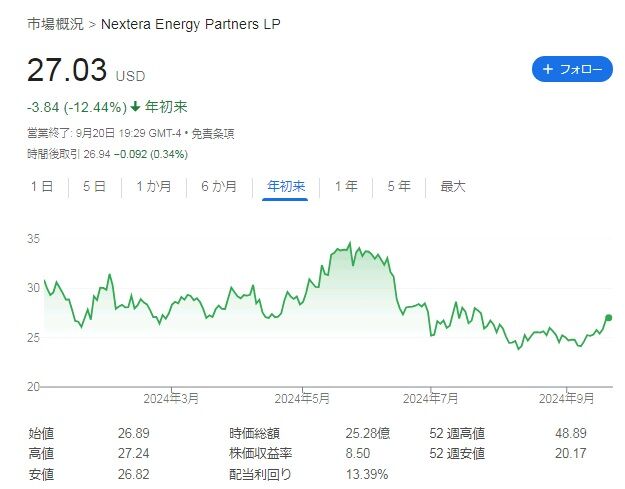Image resolution: width=625 pixels, height=489 pixels.
Task: Click the down arrow beside -12.44%
Action: point(136,107)
